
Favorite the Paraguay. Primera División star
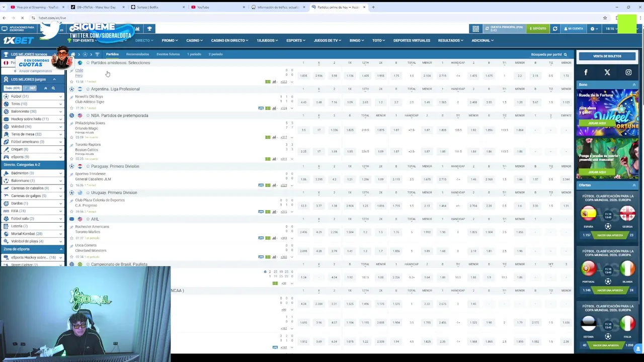tap(88, 166)
